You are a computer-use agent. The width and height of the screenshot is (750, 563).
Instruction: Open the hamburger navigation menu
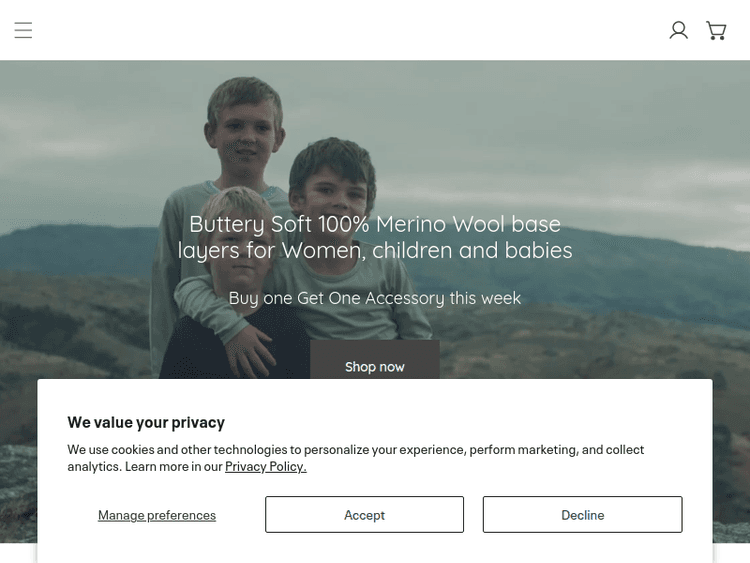(23, 31)
